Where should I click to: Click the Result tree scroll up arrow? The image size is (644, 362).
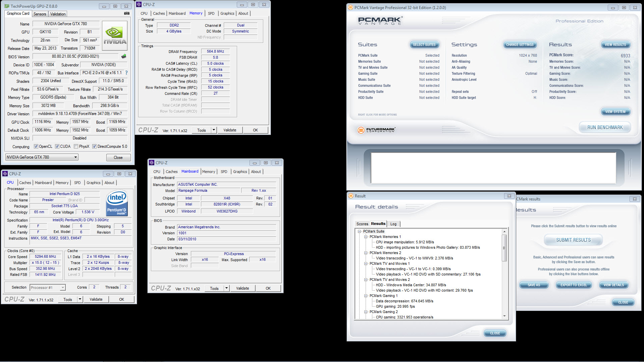coord(504,232)
